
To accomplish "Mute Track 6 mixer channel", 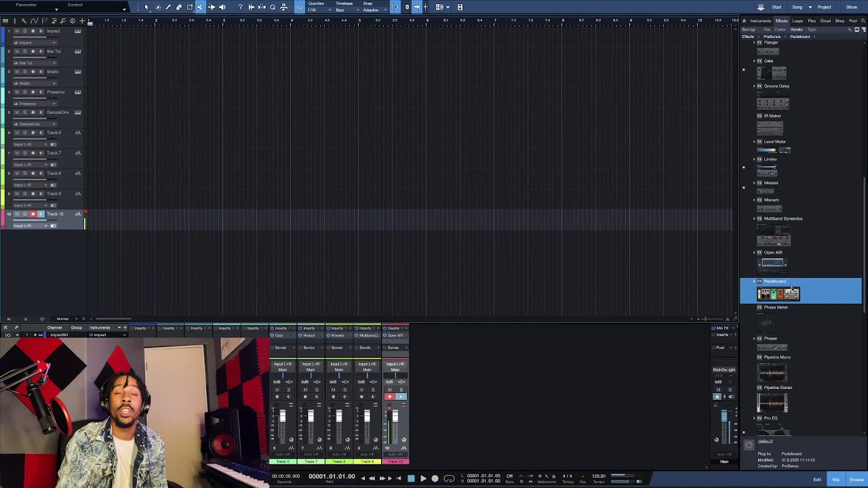I will [277, 390].
